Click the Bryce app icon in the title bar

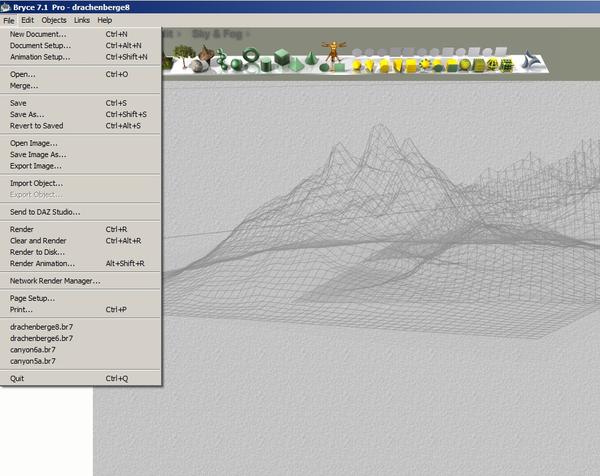tap(5, 7)
